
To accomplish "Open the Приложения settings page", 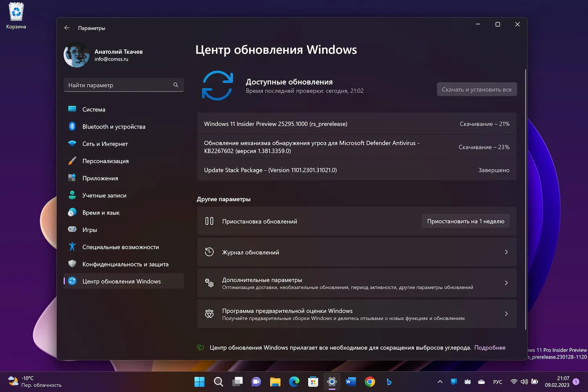I will coord(100,178).
